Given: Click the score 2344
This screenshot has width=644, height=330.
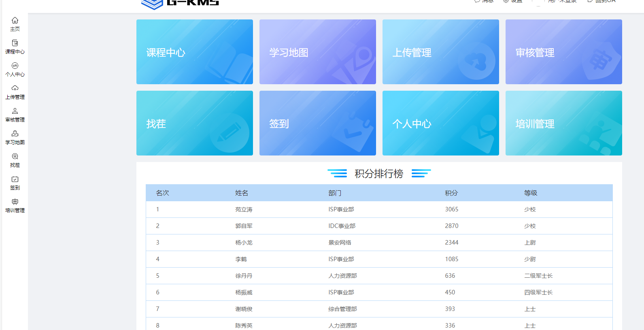Looking at the screenshot, I should pyautogui.click(x=452, y=243).
